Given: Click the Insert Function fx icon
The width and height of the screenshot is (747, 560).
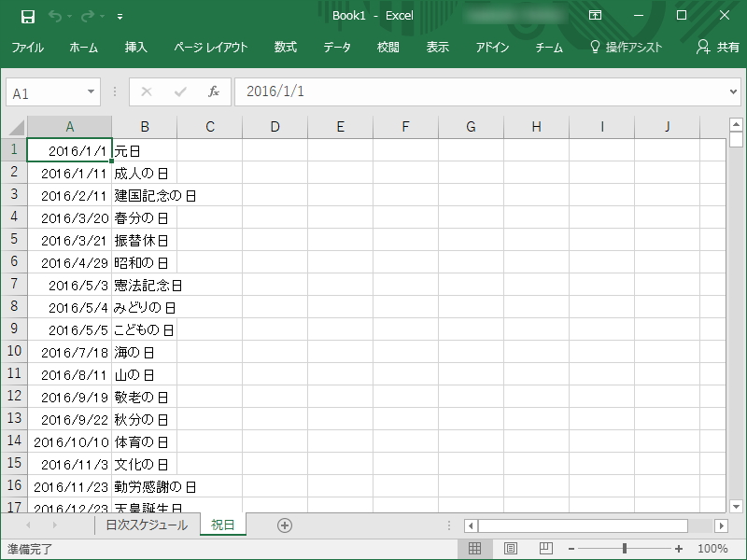Looking at the screenshot, I should [x=214, y=91].
